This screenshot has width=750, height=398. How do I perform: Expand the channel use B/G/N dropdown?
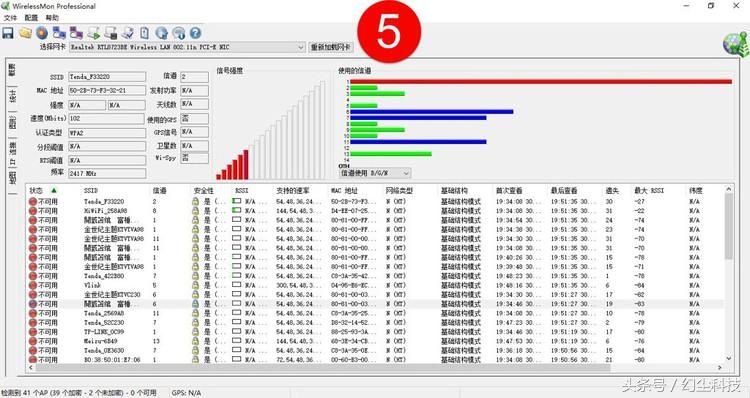point(375,173)
